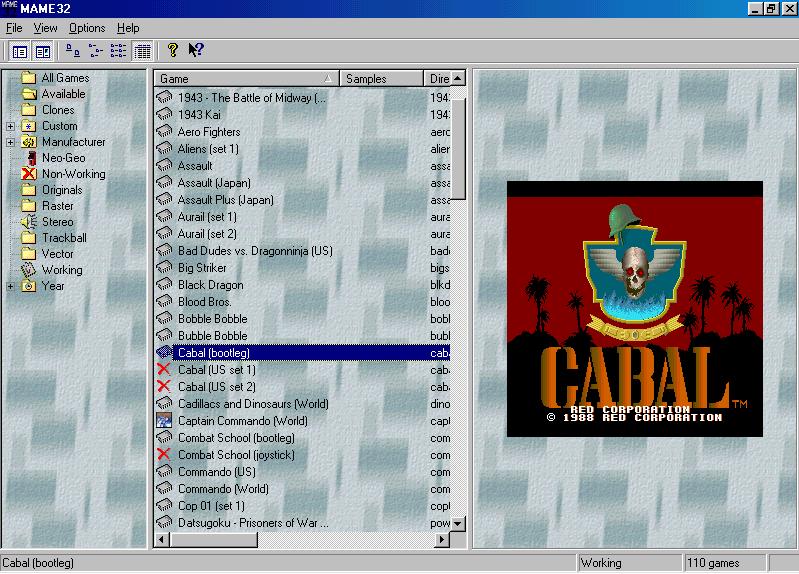This screenshot has height=574, width=799.
Task: Select Cadillacs and Dinosaurs (World)
Action: [x=302, y=404]
